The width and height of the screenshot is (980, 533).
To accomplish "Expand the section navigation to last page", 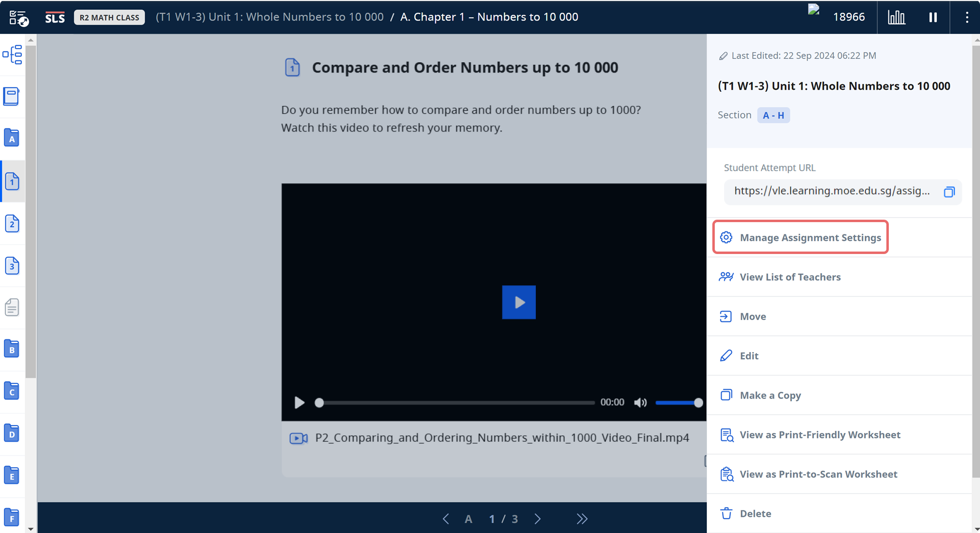I will point(583,518).
